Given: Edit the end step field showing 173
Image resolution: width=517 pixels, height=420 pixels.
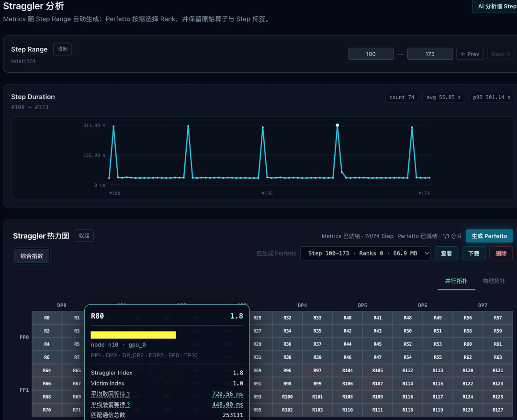Looking at the screenshot, I should (x=429, y=54).
